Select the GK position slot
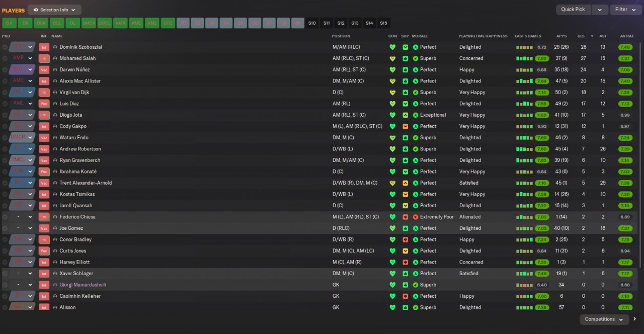Image resolution: width=644 pixels, height=334 pixels. pos(9,23)
